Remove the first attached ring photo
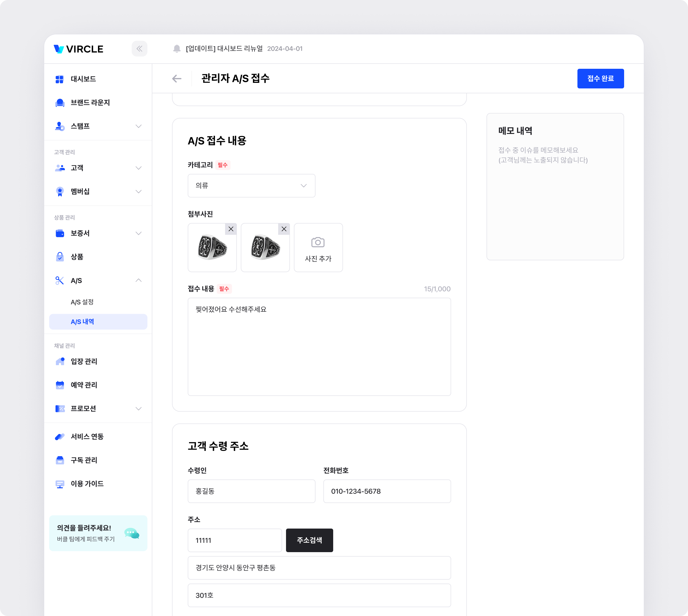Image resolution: width=688 pixels, height=616 pixels. click(x=231, y=229)
